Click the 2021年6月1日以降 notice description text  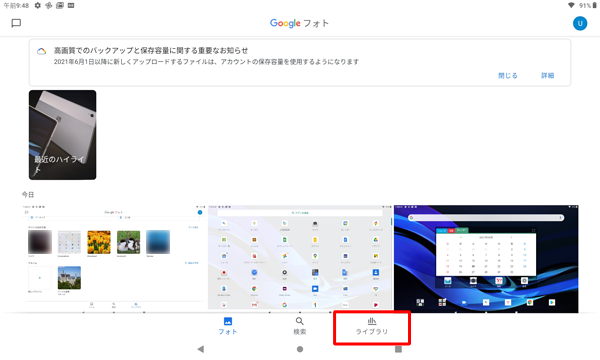coord(206,62)
